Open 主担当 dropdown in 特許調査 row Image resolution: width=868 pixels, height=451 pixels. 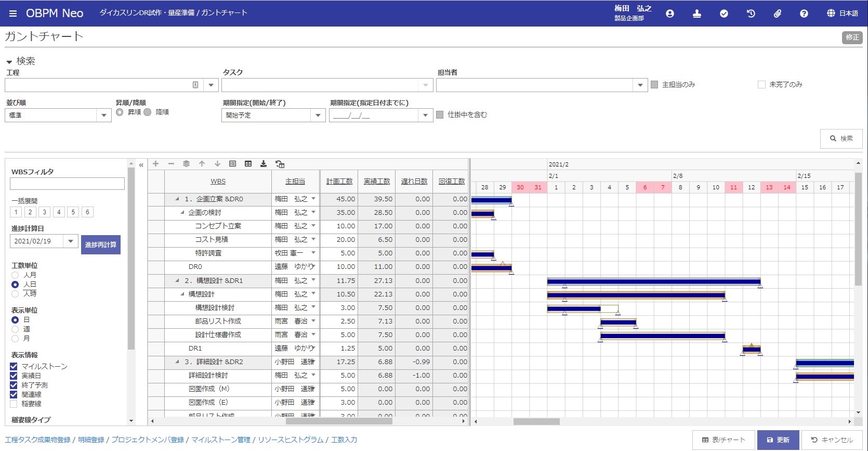coord(313,253)
